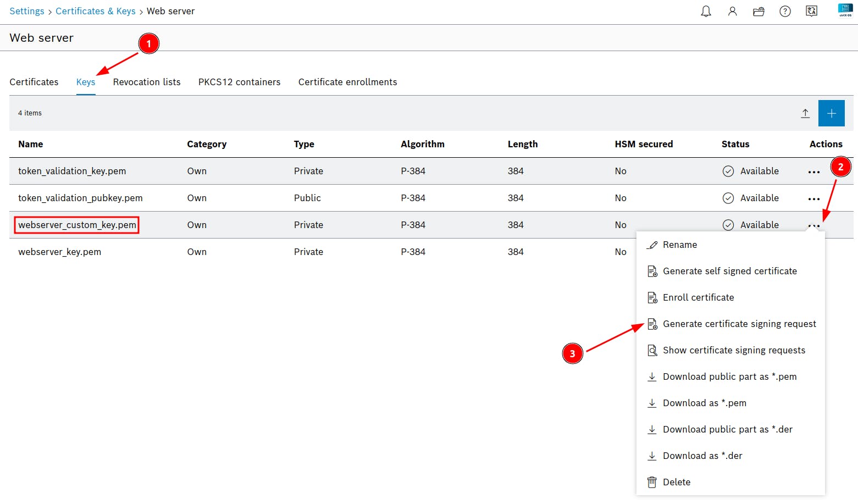Image resolution: width=858 pixels, height=504 pixels.
Task: Open actions menu for token_validation_pubkey.pem
Action: tap(813, 199)
